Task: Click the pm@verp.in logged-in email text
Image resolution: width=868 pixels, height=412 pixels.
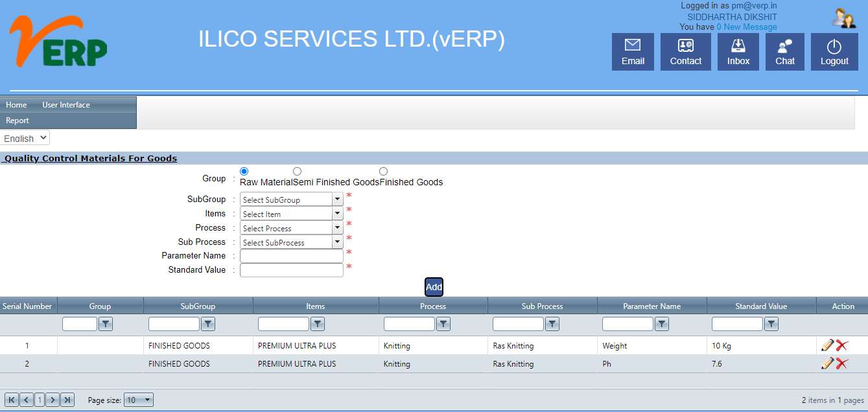Action: 754,6
